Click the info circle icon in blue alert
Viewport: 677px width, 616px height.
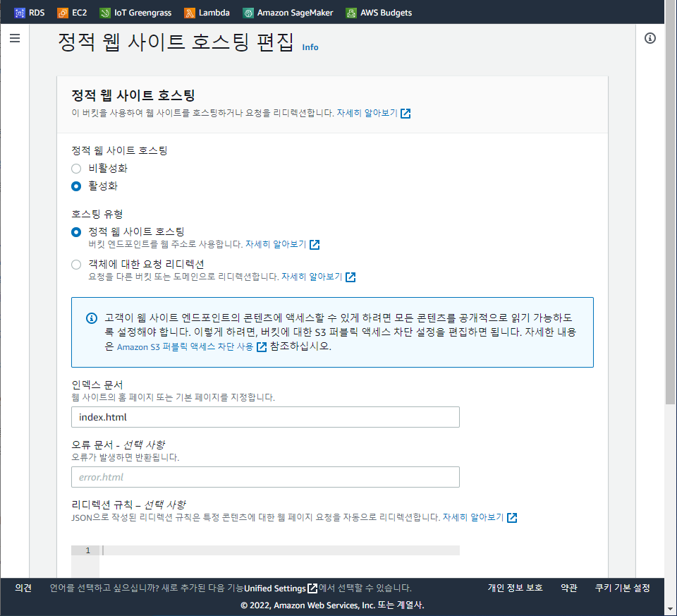92,318
